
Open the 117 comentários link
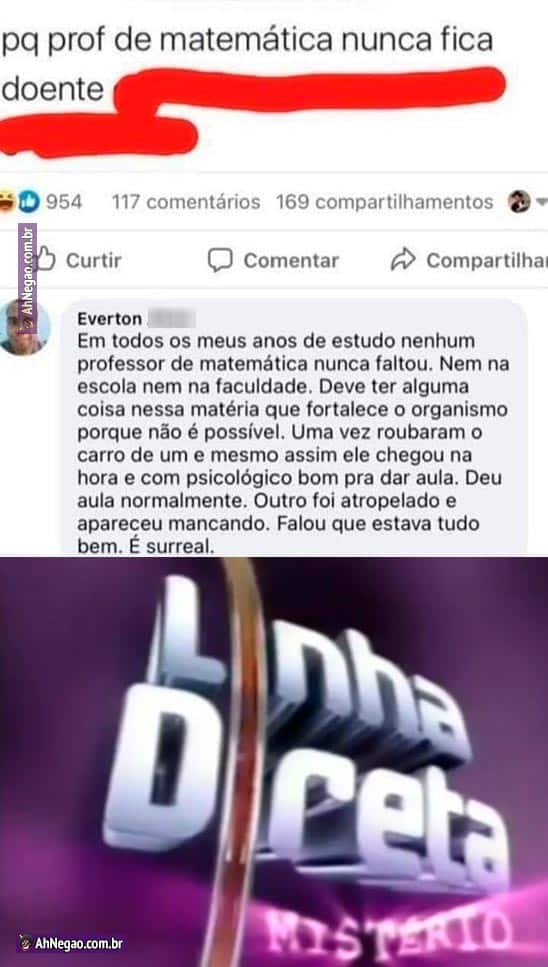point(186,202)
